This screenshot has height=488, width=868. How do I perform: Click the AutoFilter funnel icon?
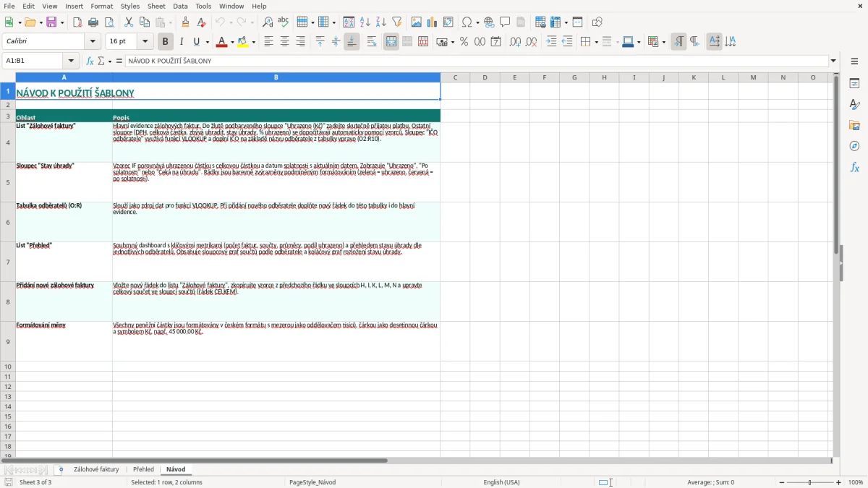[397, 22]
